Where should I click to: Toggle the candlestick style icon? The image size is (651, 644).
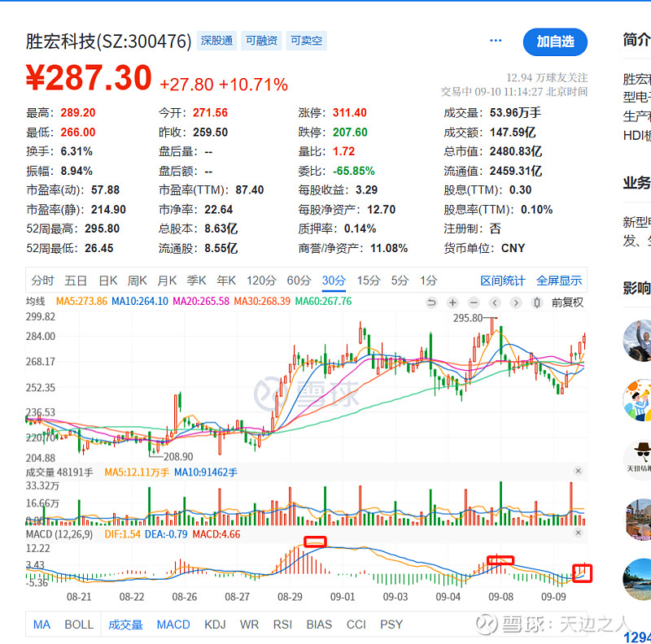(537, 303)
